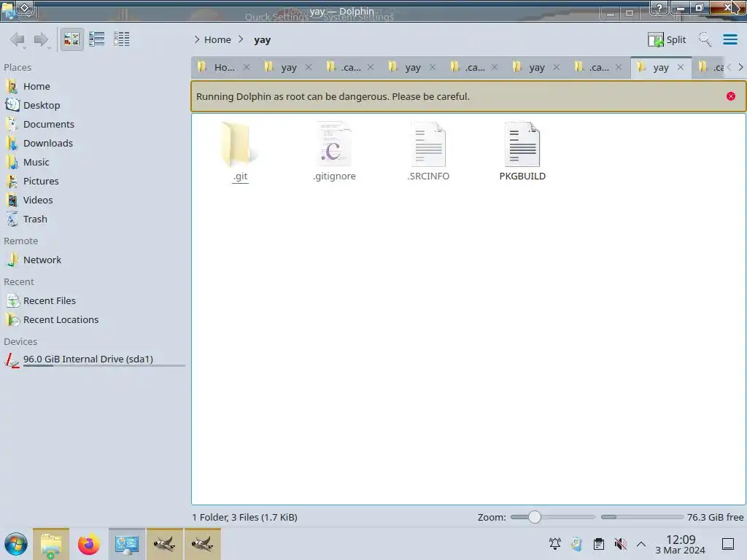
Task: Switch to Icons view mode
Action: click(71, 39)
